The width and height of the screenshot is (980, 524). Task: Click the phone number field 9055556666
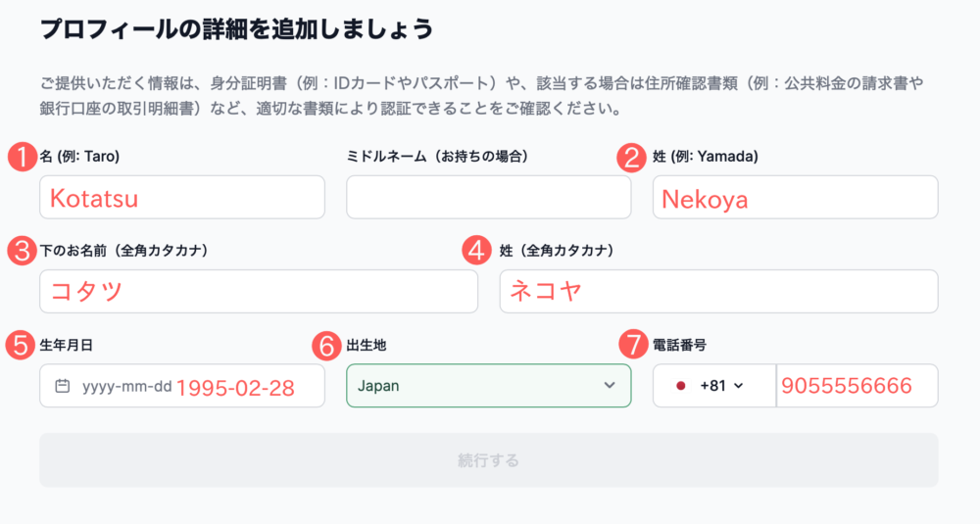tap(857, 386)
